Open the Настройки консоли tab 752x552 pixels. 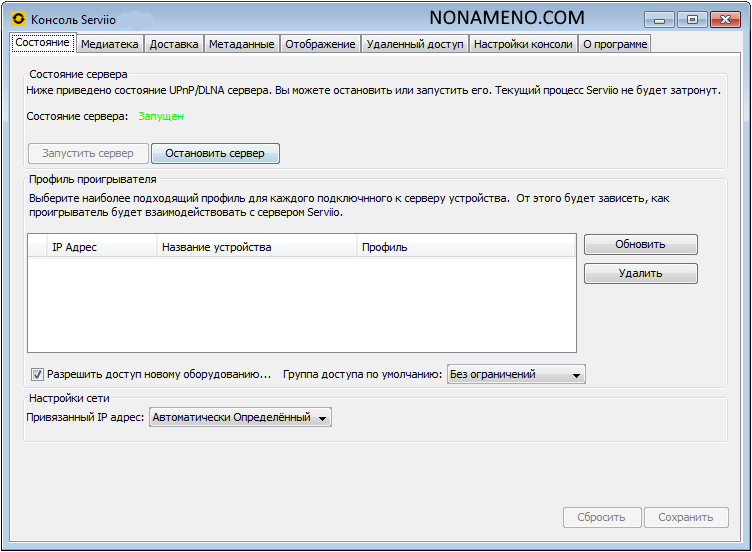click(523, 44)
